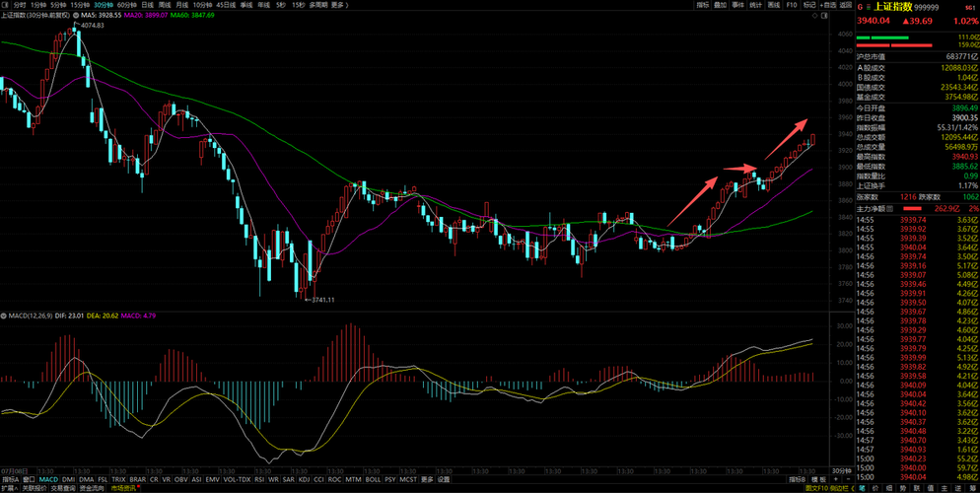Switch to the 5分钟 period
This screenshot has width=980, height=493.
[58, 4]
